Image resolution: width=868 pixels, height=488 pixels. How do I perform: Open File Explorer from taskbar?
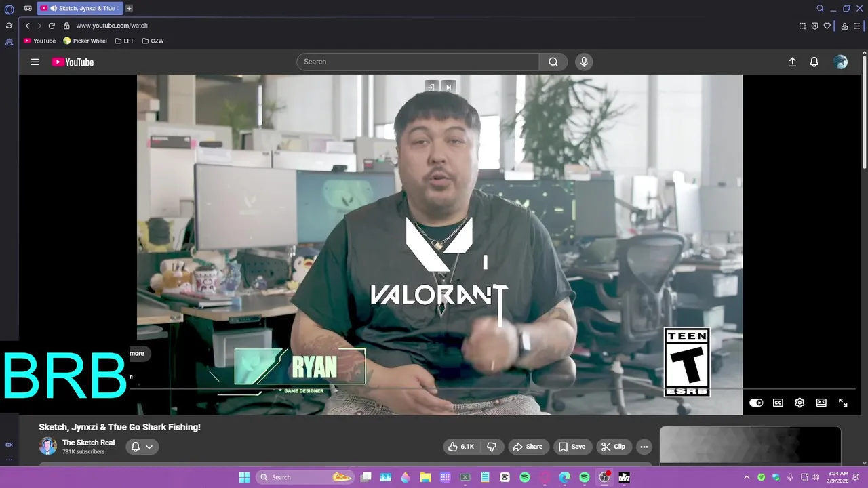point(425,477)
